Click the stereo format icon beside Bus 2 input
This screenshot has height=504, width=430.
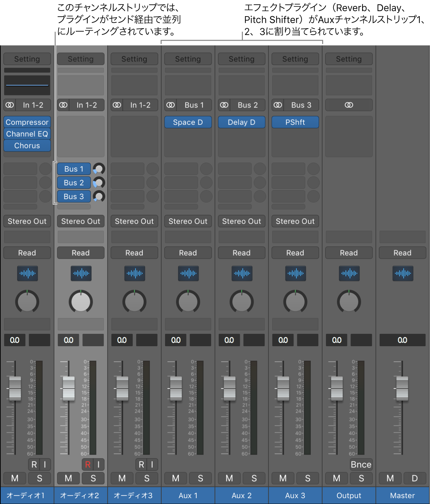tap(224, 105)
